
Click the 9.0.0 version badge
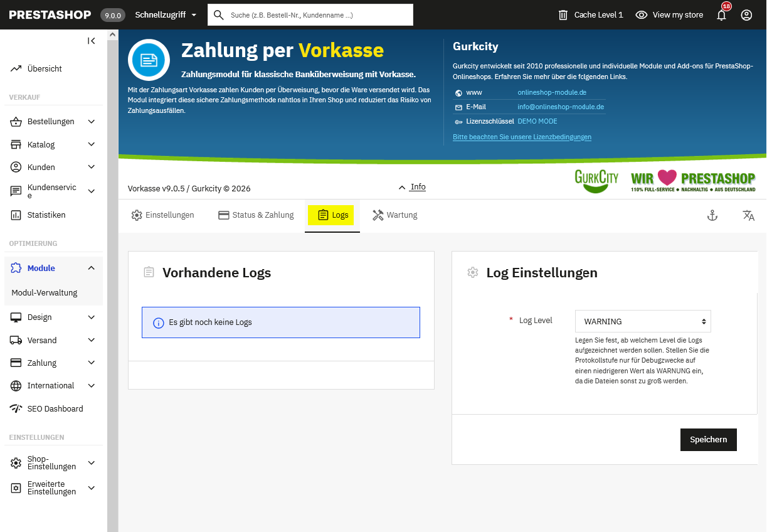[x=114, y=15]
